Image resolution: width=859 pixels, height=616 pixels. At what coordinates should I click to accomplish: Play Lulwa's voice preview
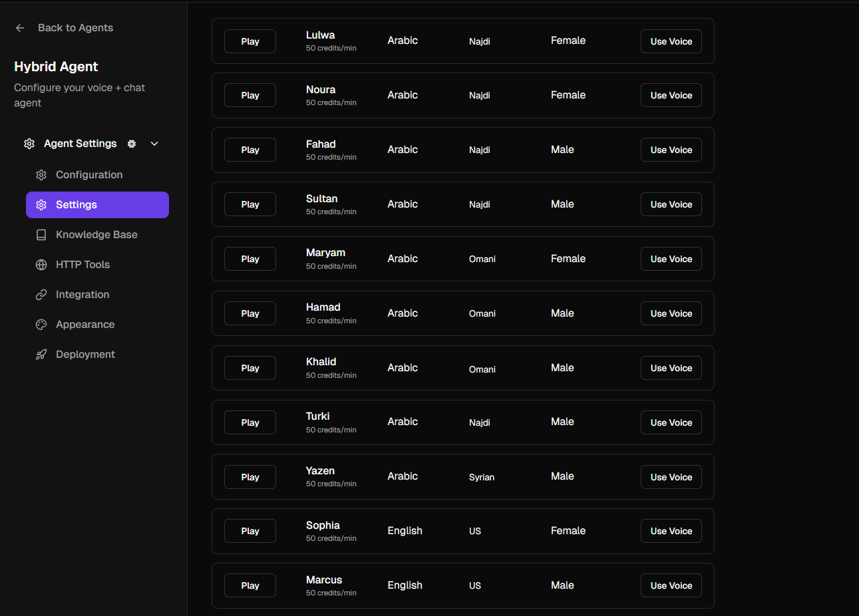click(x=250, y=41)
